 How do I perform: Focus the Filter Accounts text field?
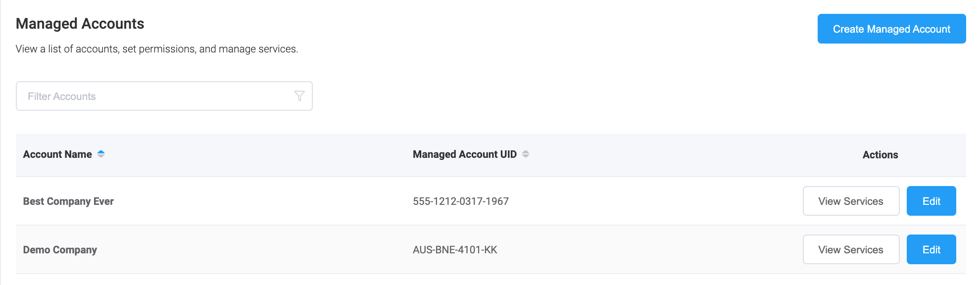coord(153,96)
